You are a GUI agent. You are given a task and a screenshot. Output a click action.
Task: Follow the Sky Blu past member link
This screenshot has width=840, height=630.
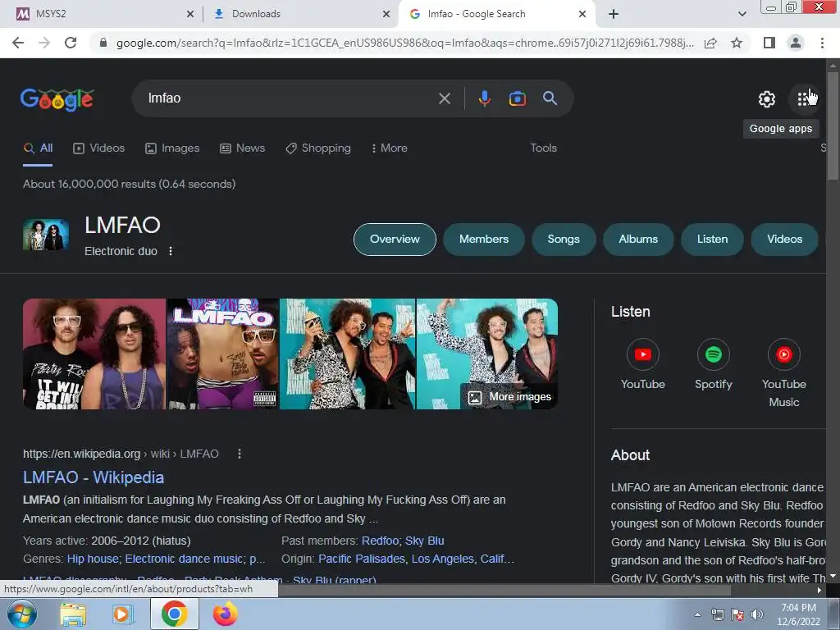pyautogui.click(x=424, y=541)
